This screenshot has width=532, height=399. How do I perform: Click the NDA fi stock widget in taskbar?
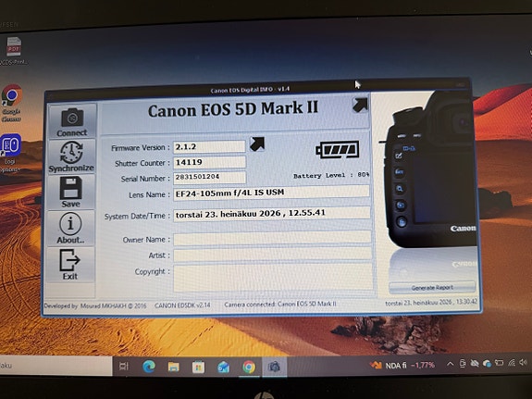[402, 365]
